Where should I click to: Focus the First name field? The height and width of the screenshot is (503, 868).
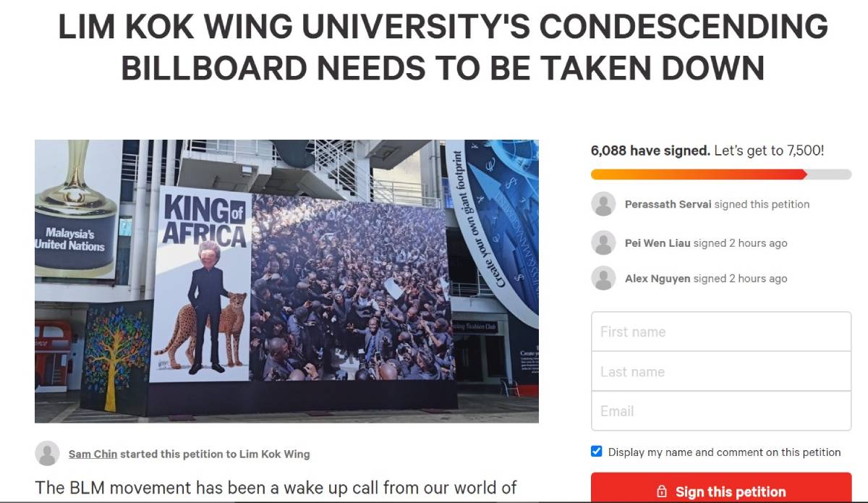721,331
